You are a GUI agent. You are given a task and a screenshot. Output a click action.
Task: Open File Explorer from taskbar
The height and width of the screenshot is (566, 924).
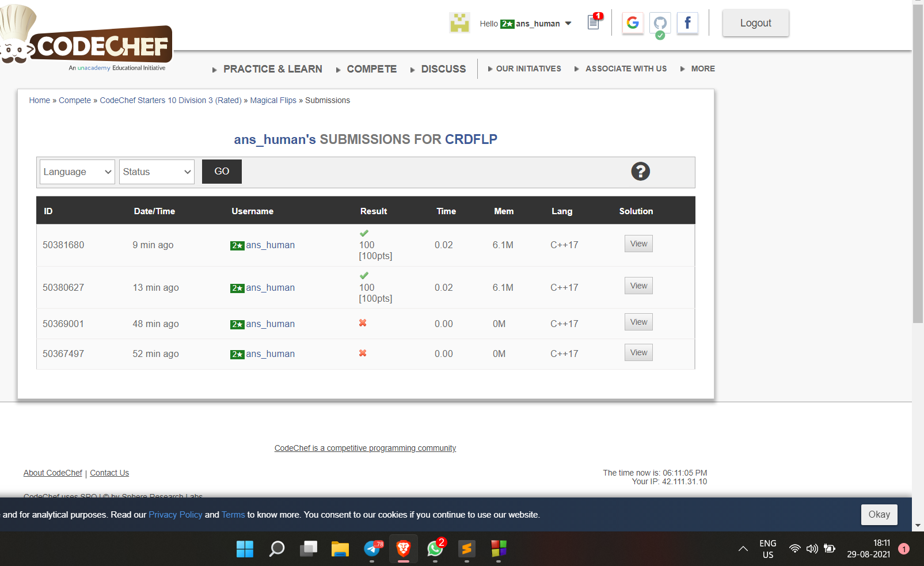(340, 549)
